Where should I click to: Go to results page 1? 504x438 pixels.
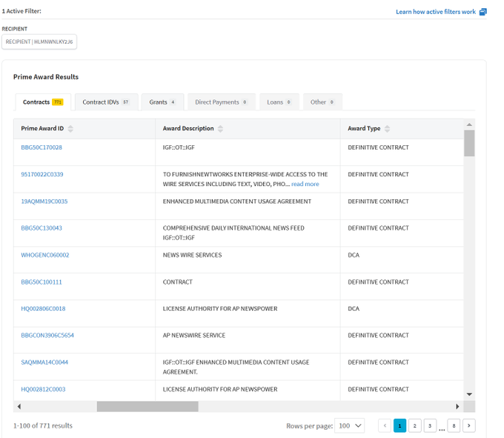[399, 425]
